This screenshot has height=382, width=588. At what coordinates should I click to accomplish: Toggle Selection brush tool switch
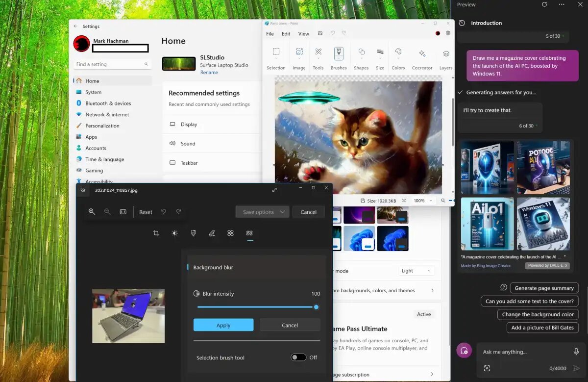[298, 357]
